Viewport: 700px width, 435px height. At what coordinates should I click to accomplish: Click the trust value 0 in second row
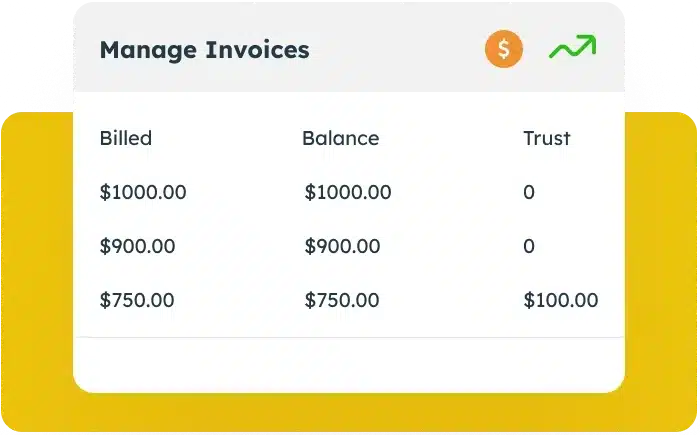(529, 247)
